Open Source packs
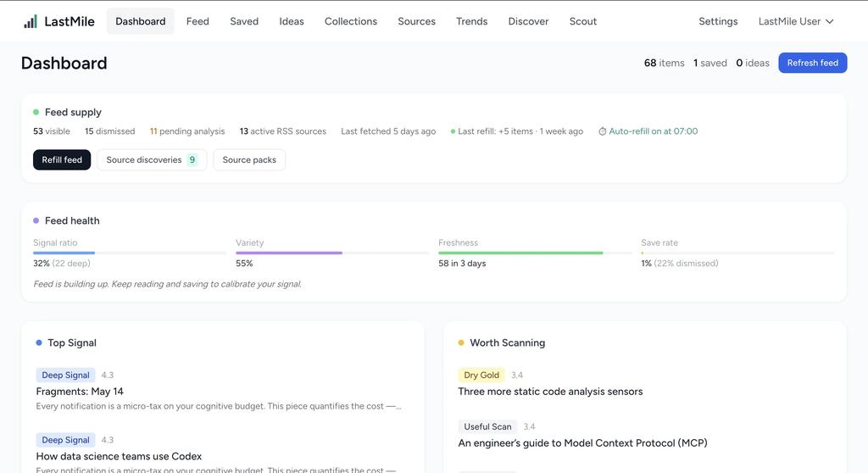 coord(249,159)
